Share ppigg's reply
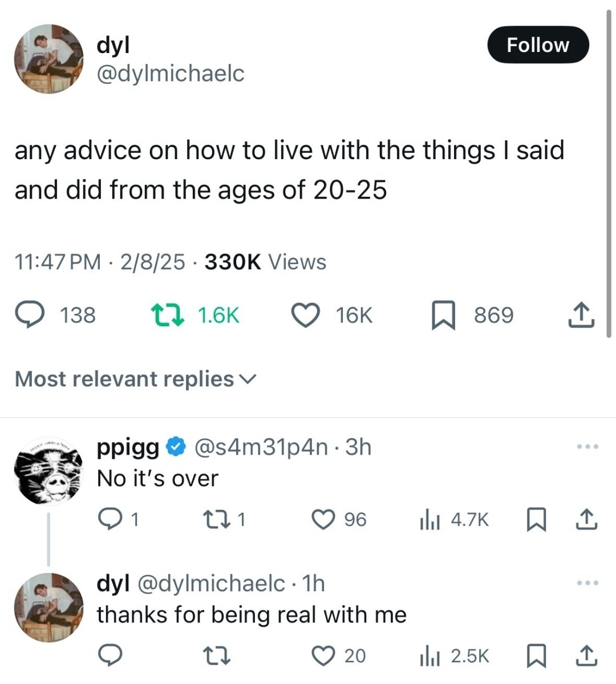Image resolution: width=616 pixels, height=684 pixels. (587, 519)
